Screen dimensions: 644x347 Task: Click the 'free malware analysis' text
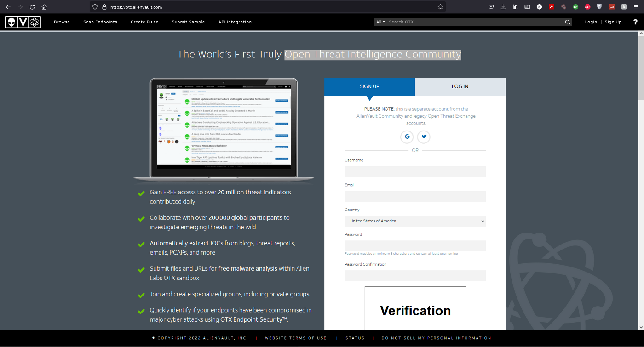[x=248, y=269]
